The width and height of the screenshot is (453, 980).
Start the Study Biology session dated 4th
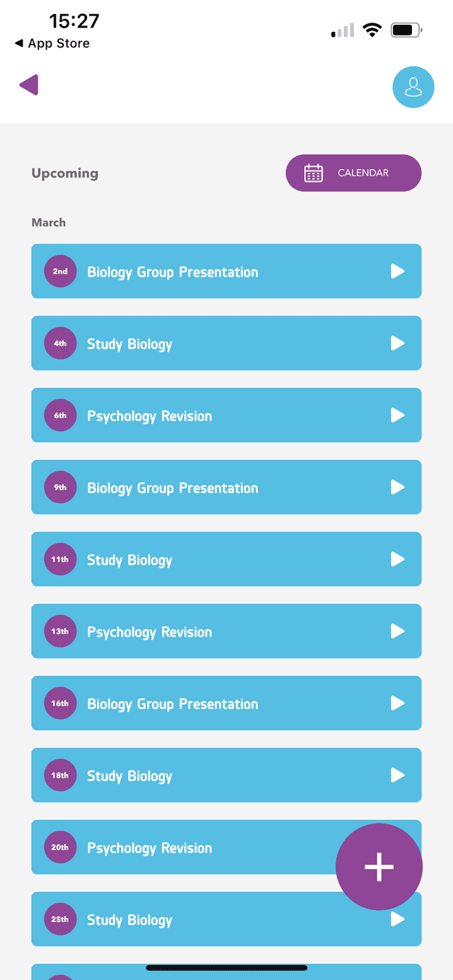[397, 343]
